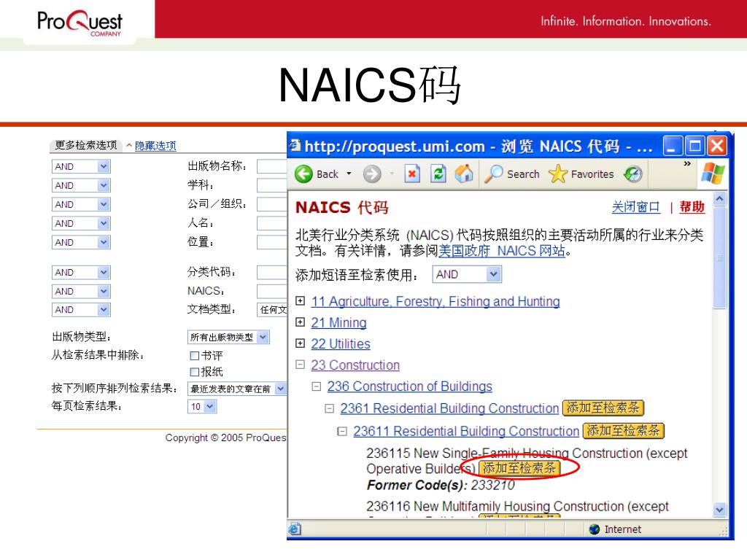This screenshot has width=747, height=560.
Task: Click the 分类代码 input field
Action: [x=272, y=273]
